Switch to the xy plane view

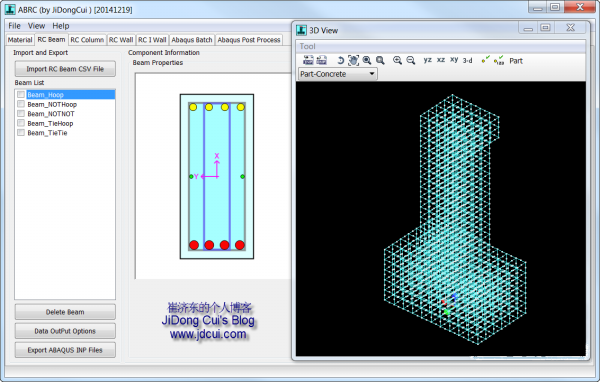[454, 60]
